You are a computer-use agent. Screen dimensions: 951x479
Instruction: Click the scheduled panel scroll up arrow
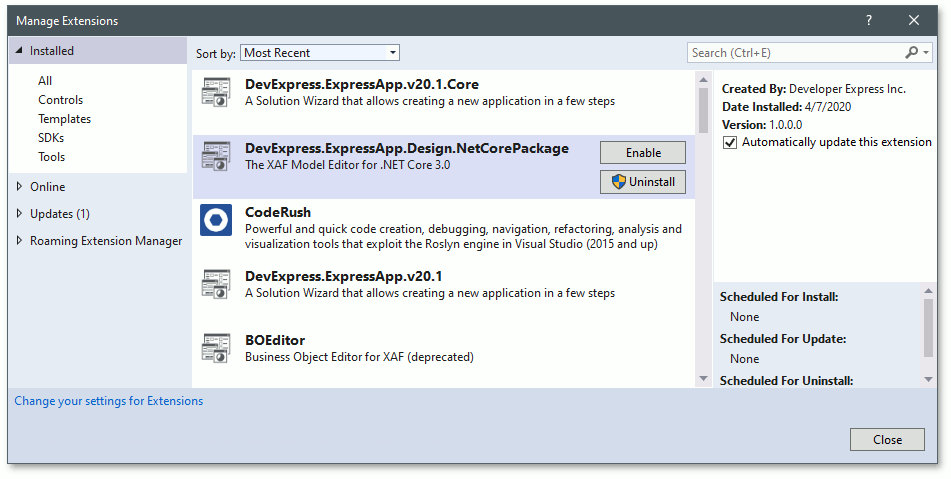(929, 291)
